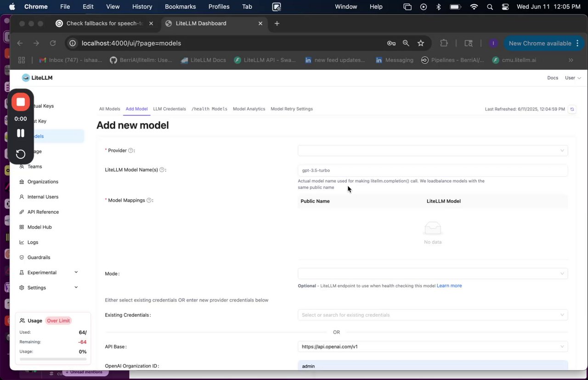
Task: Click the Over Limit badge
Action: [x=59, y=321]
